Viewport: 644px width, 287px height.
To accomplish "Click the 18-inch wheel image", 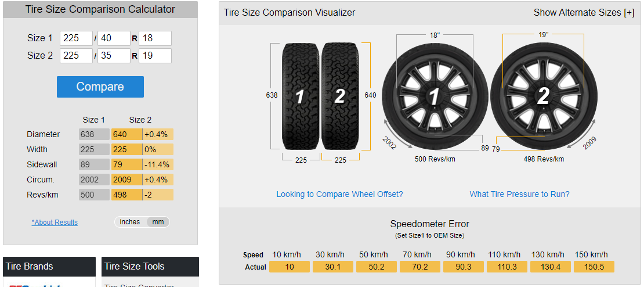I will point(435,96).
